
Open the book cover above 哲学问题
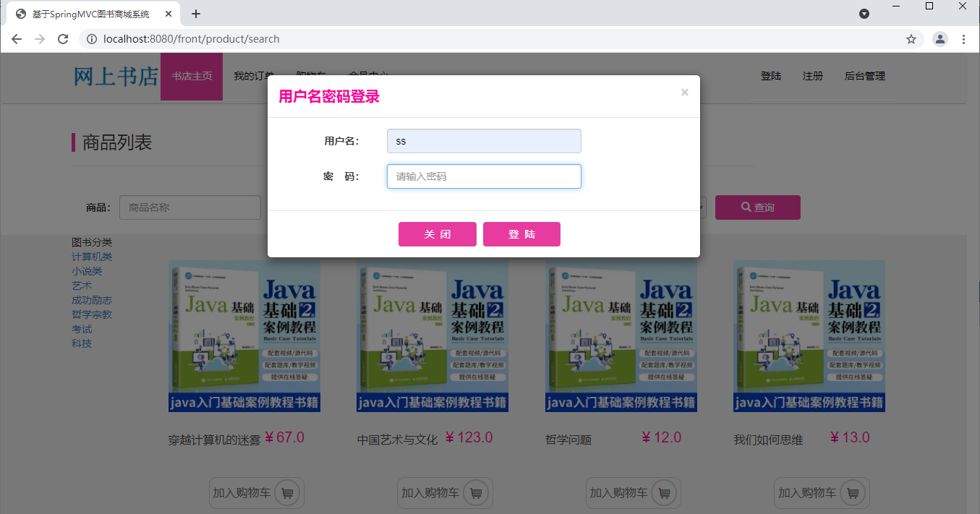coord(621,336)
